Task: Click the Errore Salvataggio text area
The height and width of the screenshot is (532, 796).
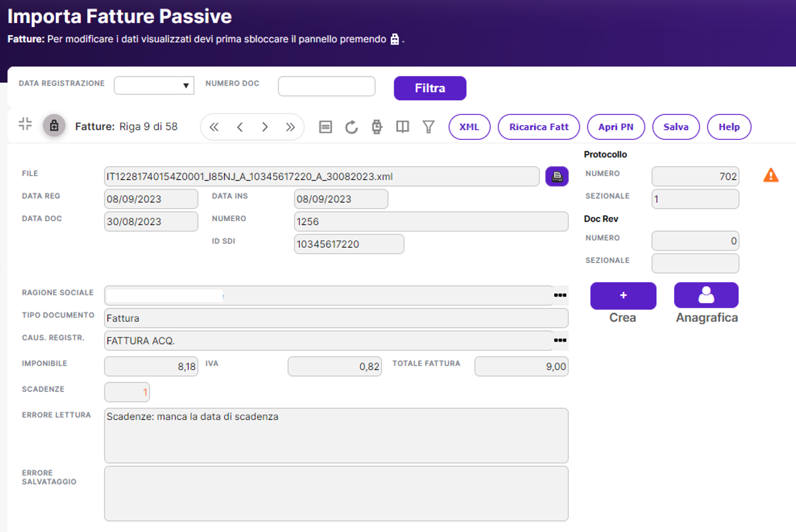Action: pyautogui.click(x=336, y=493)
